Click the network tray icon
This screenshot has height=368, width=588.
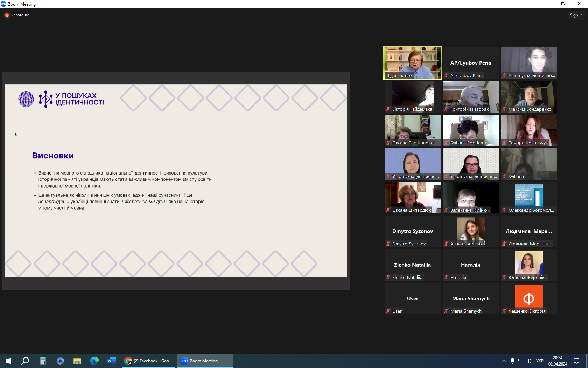tap(521, 361)
